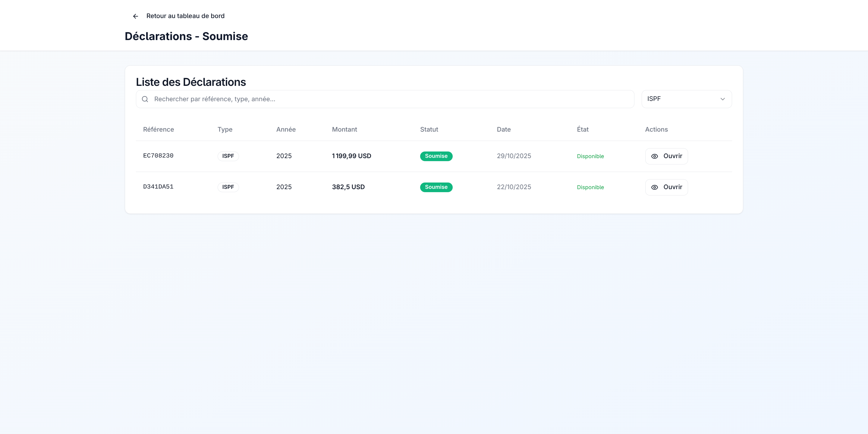Click eye icon for EC708230 row
Image resolution: width=868 pixels, height=434 pixels.
click(x=654, y=156)
